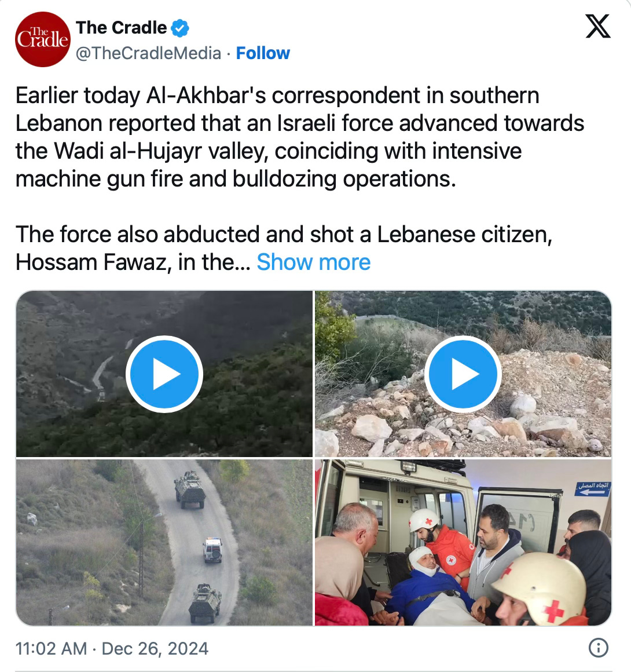631x672 pixels.
Task: Expand tweet with Show more
Action: click(x=314, y=262)
